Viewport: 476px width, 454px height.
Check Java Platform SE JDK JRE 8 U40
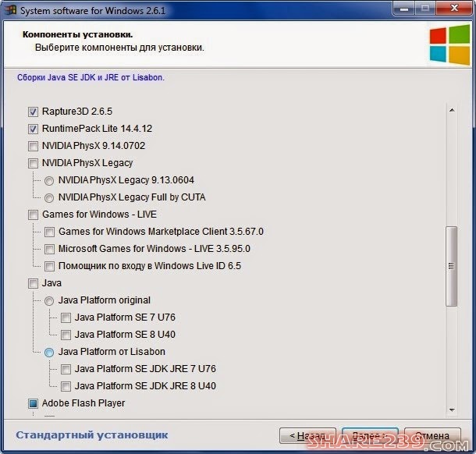tap(66, 387)
